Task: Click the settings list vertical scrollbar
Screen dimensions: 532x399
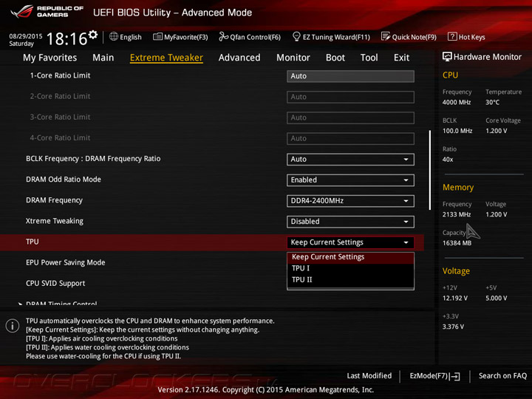Action: [430, 170]
